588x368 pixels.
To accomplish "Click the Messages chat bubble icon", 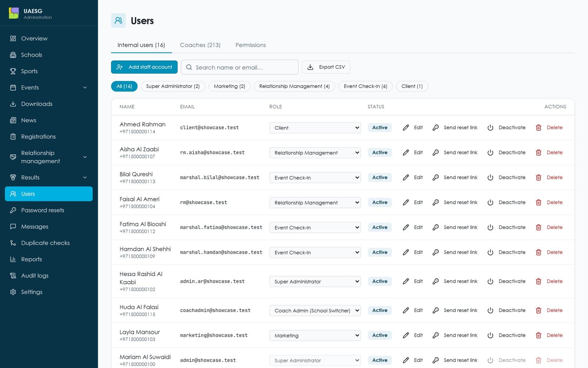I will pos(13,227).
